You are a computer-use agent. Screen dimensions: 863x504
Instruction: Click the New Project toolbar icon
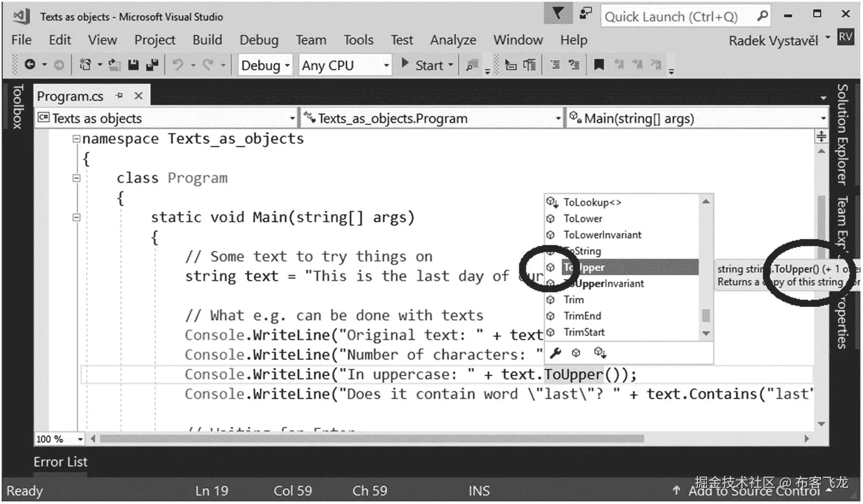(x=85, y=65)
